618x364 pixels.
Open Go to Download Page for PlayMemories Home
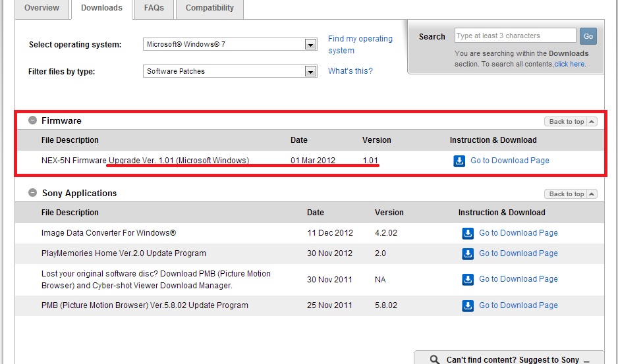[519, 253]
